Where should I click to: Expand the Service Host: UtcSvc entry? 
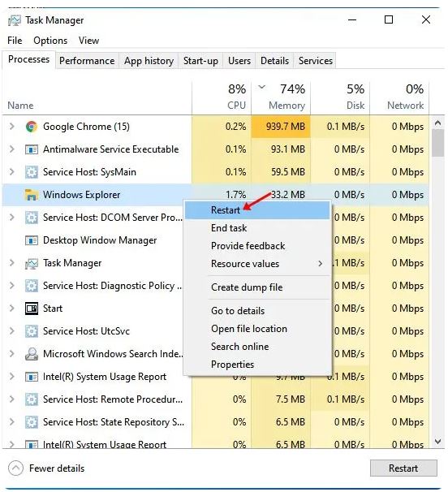[12, 331]
